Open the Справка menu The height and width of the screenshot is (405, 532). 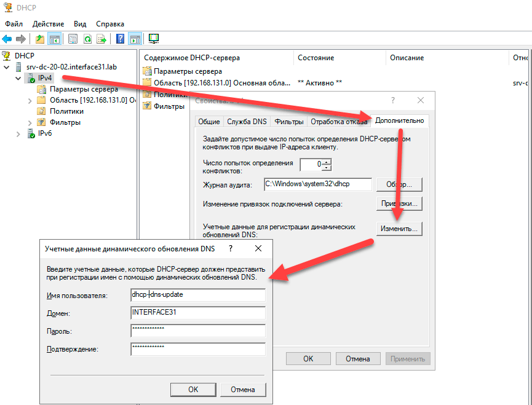(110, 24)
